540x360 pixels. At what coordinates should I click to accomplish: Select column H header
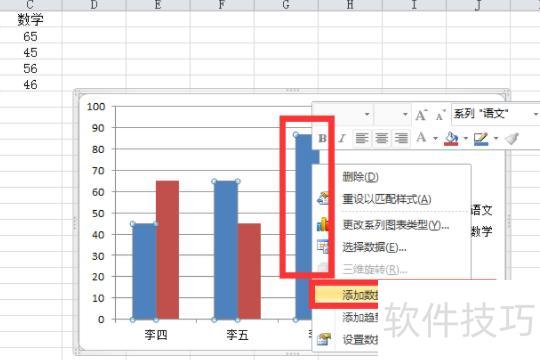point(350,5)
